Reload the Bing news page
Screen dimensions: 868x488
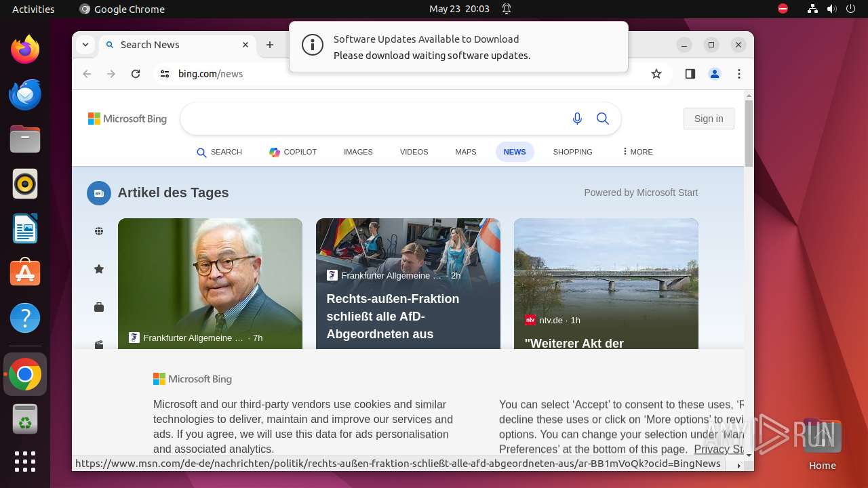(x=136, y=74)
